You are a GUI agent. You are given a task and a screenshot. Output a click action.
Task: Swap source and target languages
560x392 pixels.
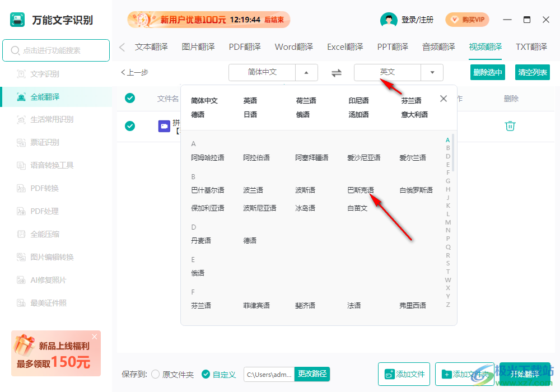click(336, 73)
